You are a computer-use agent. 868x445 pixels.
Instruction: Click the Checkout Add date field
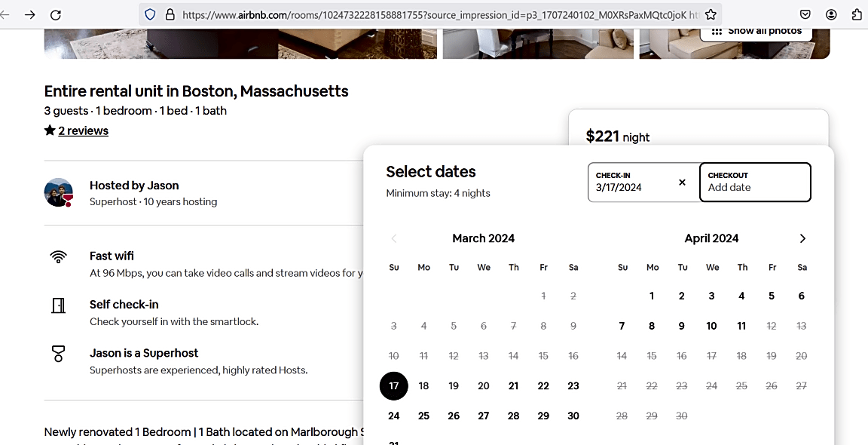pyautogui.click(x=756, y=183)
